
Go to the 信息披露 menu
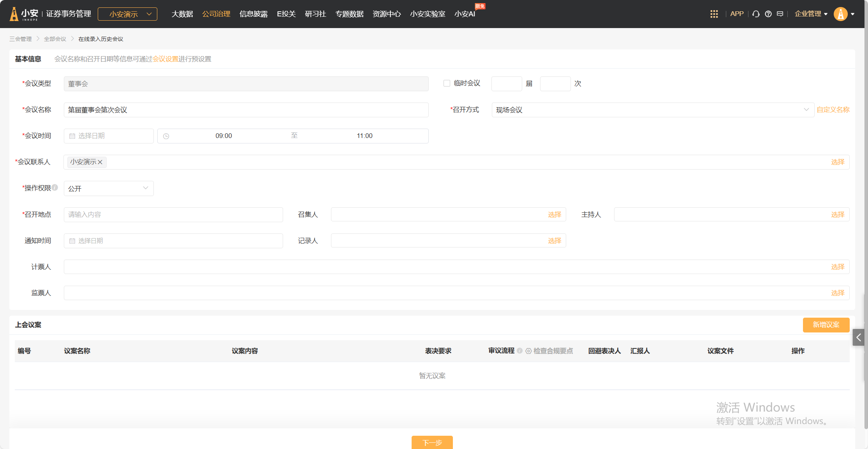point(254,14)
